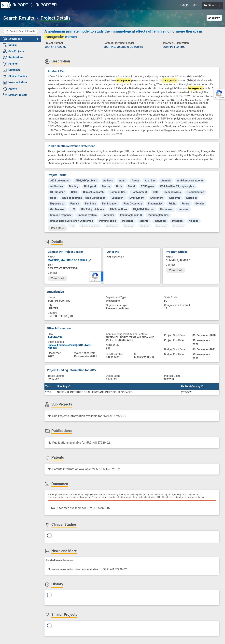This screenshot has height=644, width=225.
Task: Open Similar Projects sidebar link
Action: [18, 95]
